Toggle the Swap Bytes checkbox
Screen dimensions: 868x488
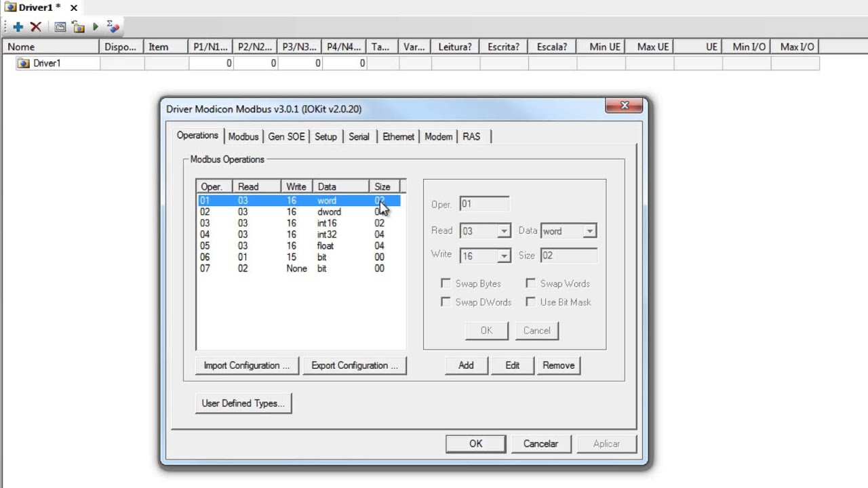(x=446, y=283)
